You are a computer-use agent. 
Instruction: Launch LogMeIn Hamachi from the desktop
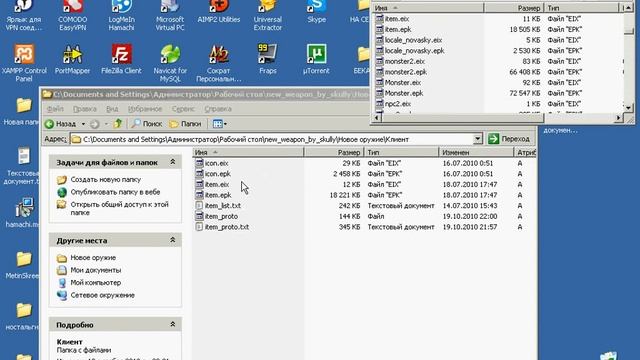tap(121, 16)
